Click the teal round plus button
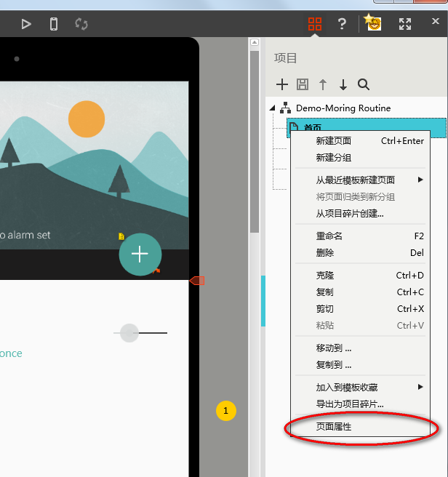 [x=140, y=254]
